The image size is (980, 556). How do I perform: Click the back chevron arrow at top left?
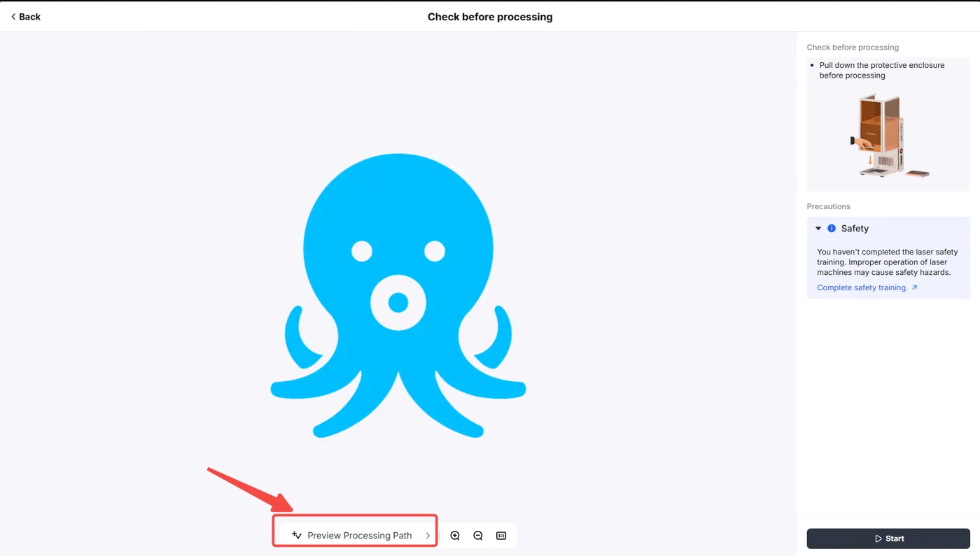click(x=13, y=17)
